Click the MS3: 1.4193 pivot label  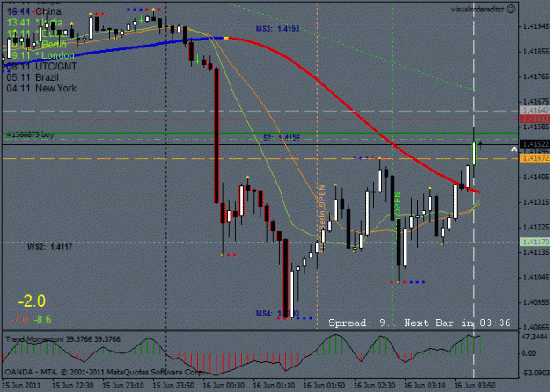[x=277, y=29]
